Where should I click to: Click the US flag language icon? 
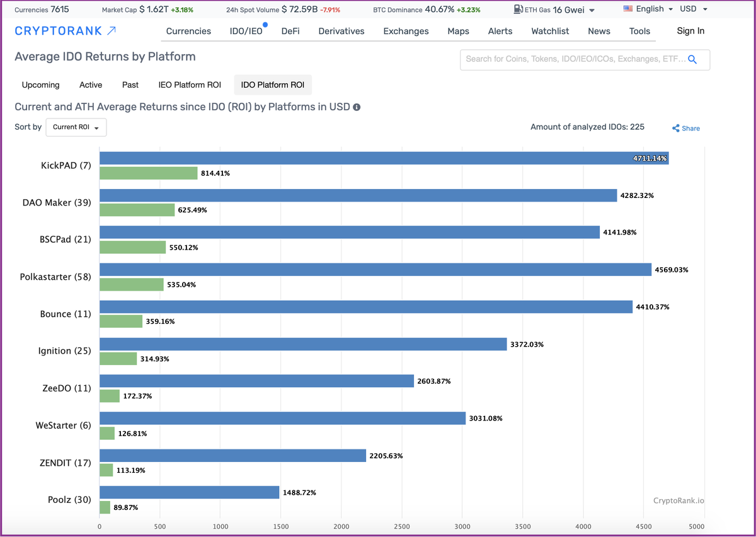point(628,9)
